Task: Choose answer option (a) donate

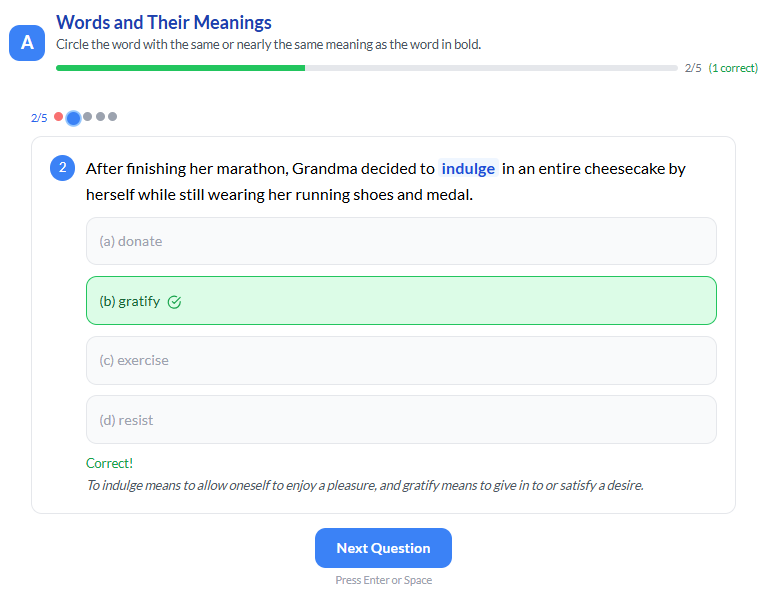Action: tap(401, 241)
